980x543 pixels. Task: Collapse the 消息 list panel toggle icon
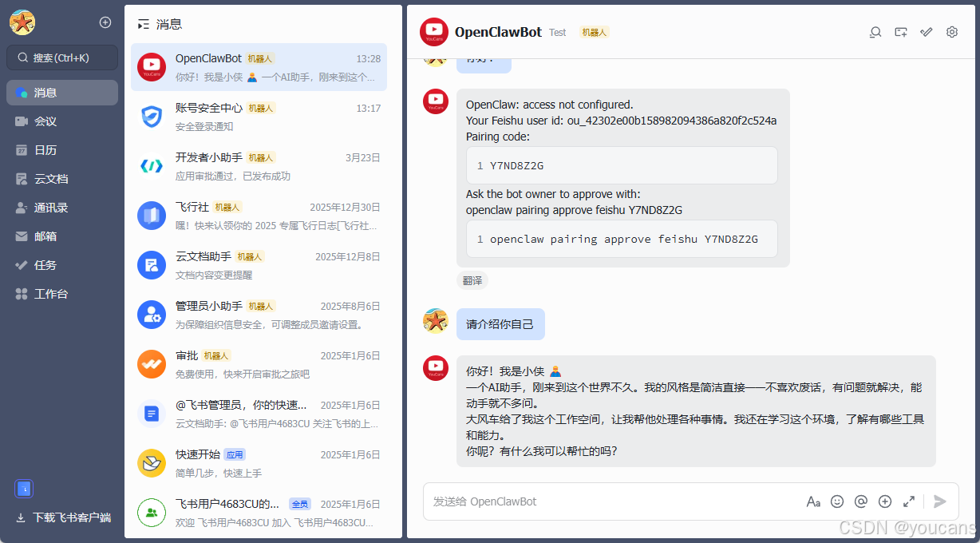(144, 25)
